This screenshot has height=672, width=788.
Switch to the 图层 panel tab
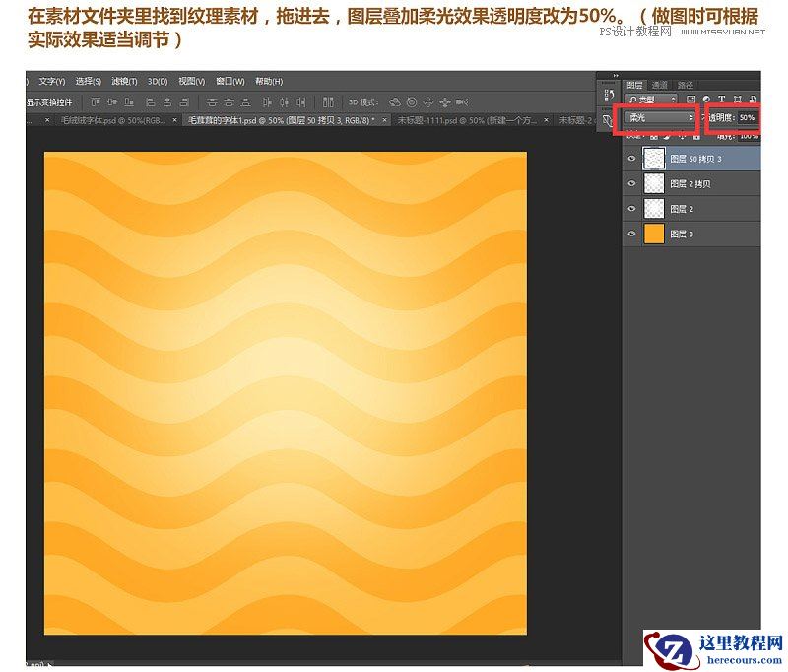(634, 85)
